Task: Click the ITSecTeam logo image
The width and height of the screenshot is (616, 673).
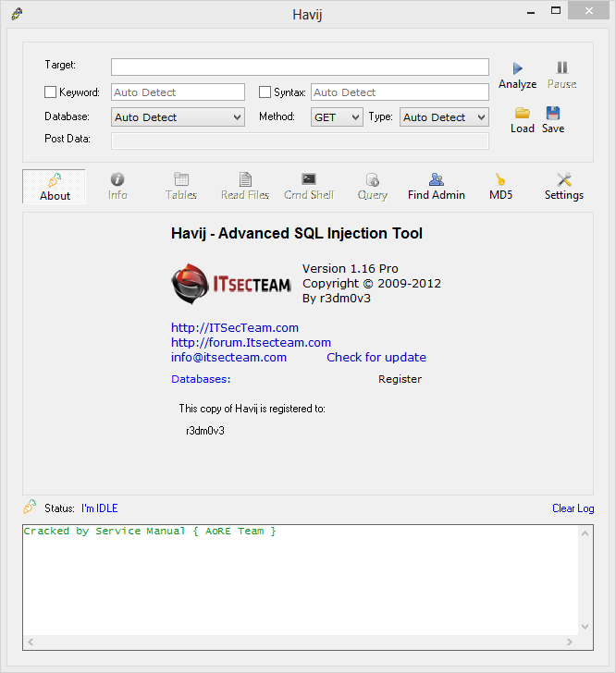Action: (231, 284)
